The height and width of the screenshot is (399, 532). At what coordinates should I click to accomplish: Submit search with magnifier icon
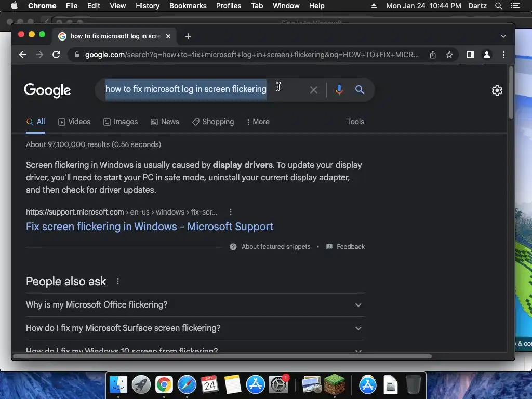point(360,90)
